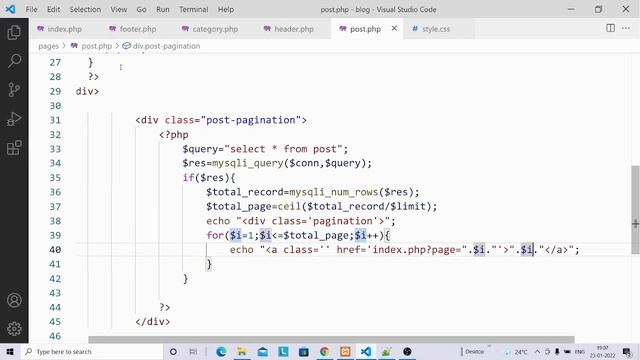Click the div.post-pagination breadcrumb

point(166,46)
